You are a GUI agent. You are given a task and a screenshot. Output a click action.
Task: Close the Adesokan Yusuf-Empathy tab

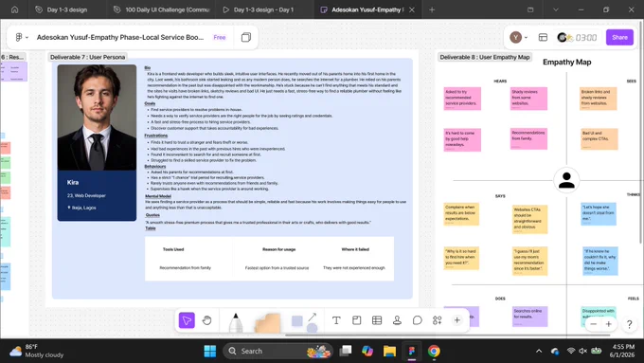[x=412, y=9]
